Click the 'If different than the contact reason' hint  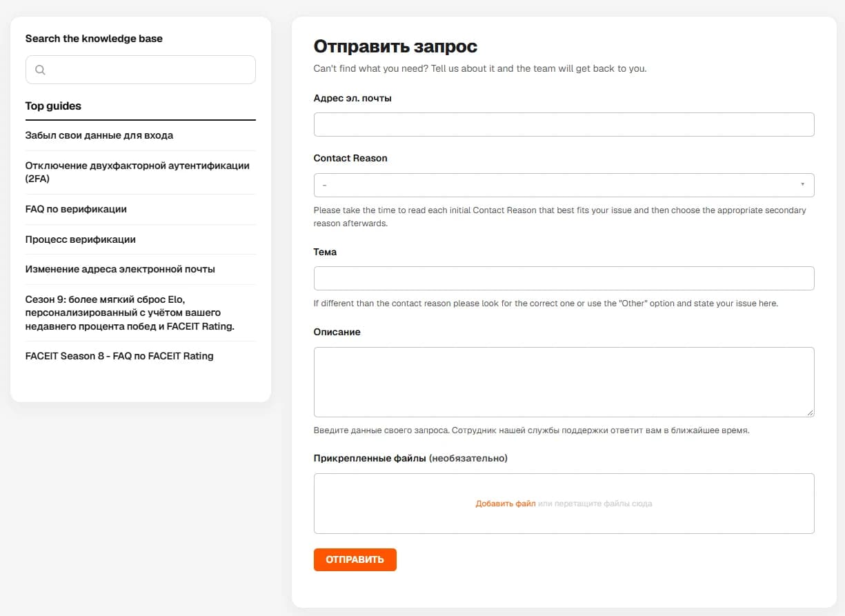click(x=546, y=303)
